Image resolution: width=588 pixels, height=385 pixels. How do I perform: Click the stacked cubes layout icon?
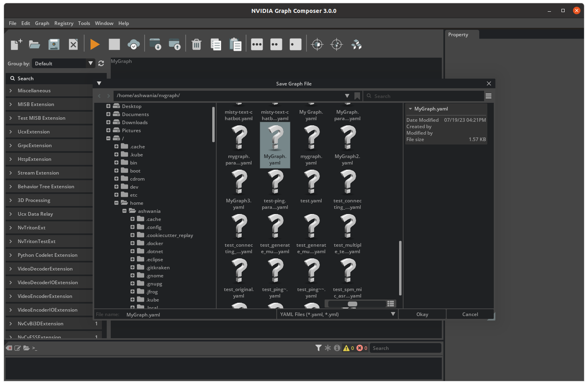[x=356, y=44]
